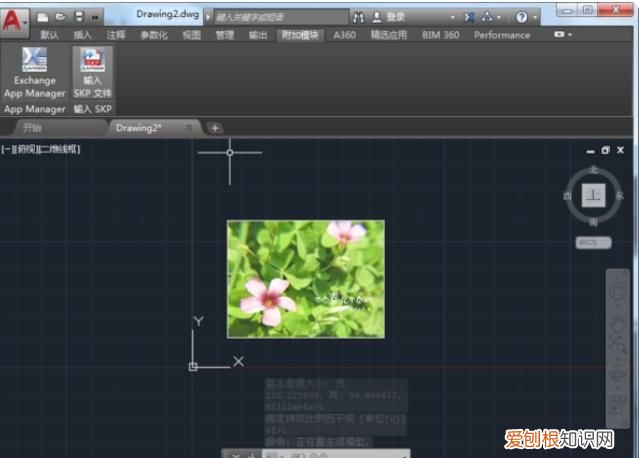The height and width of the screenshot is (458, 639).
Task: Open the sign-in dropdown arrow
Action: 452,18
